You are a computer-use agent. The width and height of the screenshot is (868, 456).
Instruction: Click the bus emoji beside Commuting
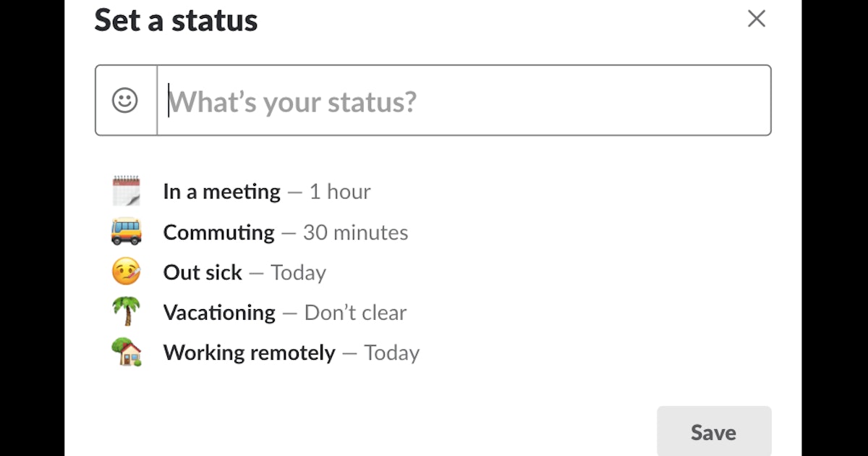(126, 232)
